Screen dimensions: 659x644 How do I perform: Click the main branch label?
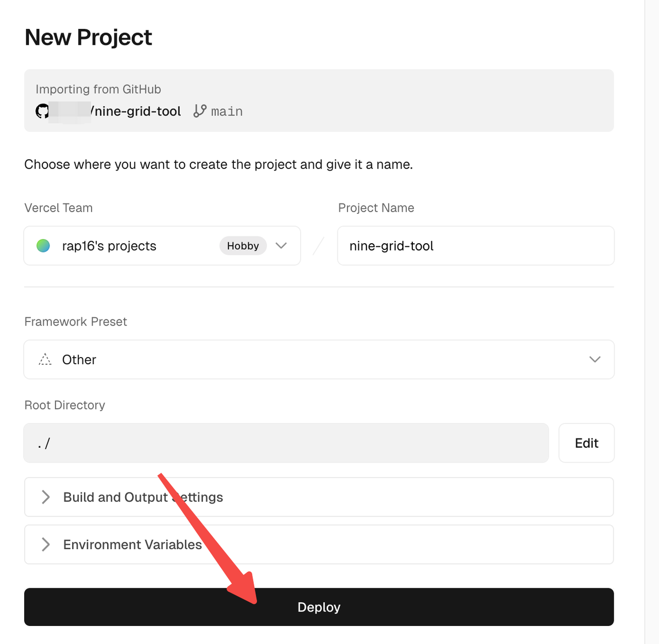coord(227,111)
